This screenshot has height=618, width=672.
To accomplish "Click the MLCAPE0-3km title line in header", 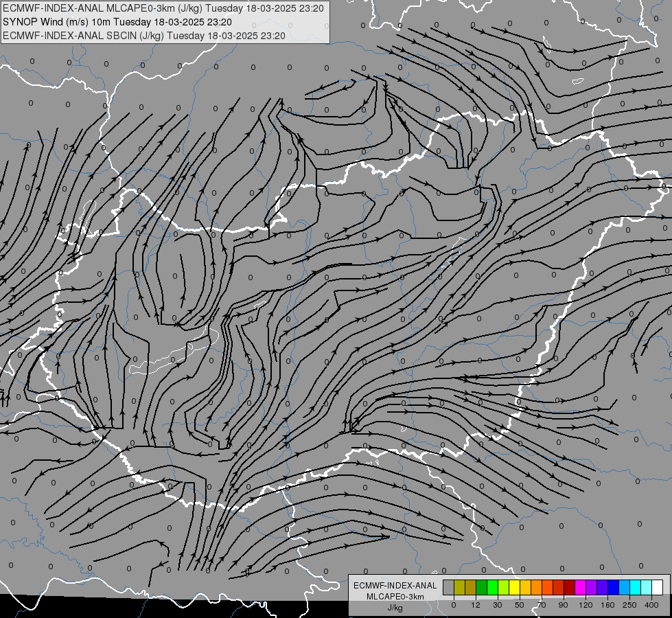I will tap(163, 8).
